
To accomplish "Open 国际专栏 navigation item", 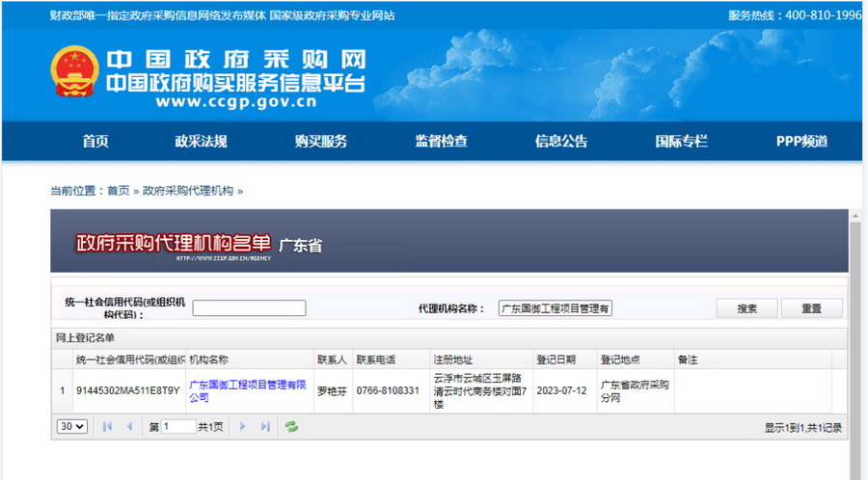I will 682,142.
